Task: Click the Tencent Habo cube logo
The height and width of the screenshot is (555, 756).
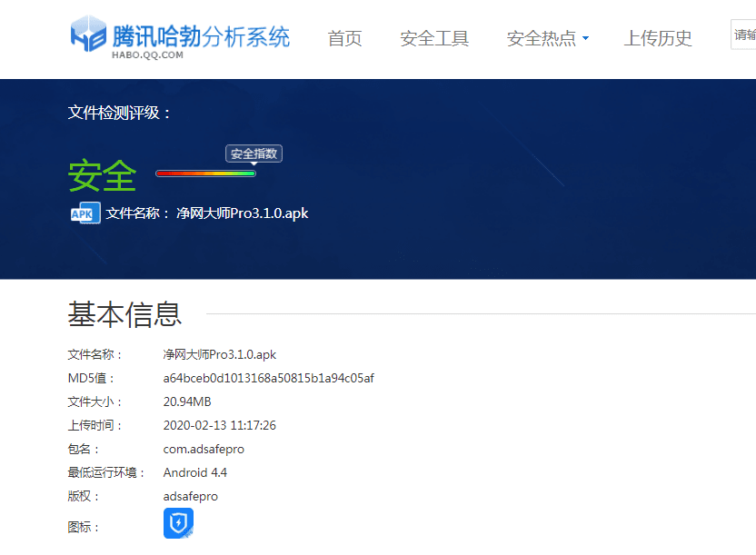Action: [88, 34]
